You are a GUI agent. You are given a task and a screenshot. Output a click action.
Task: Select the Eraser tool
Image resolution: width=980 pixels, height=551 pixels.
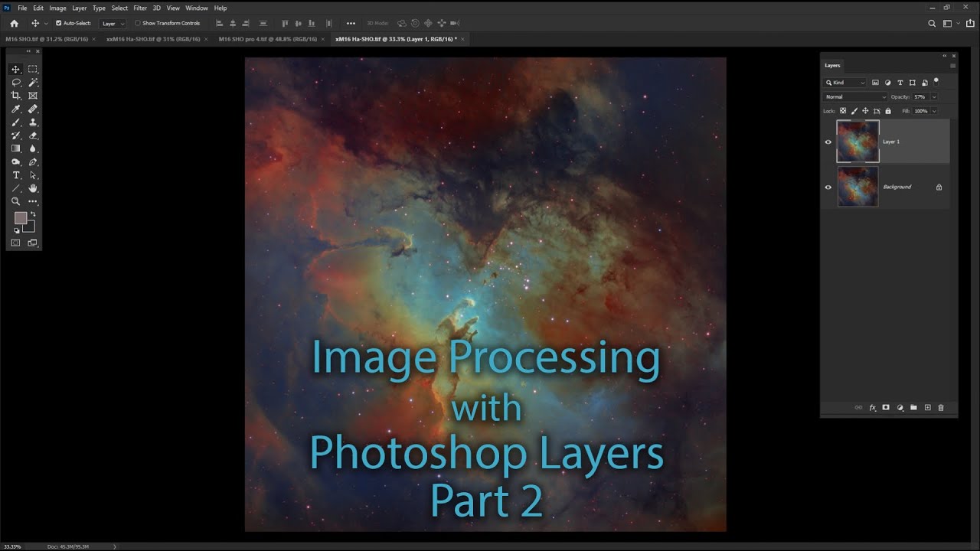pyautogui.click(x=33, y=135)
